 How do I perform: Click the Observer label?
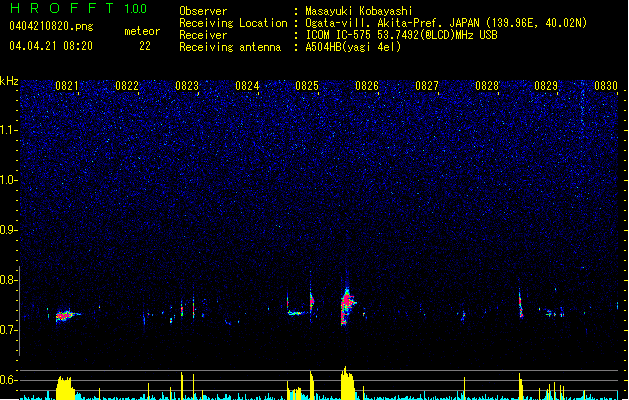tap(203, 11)
